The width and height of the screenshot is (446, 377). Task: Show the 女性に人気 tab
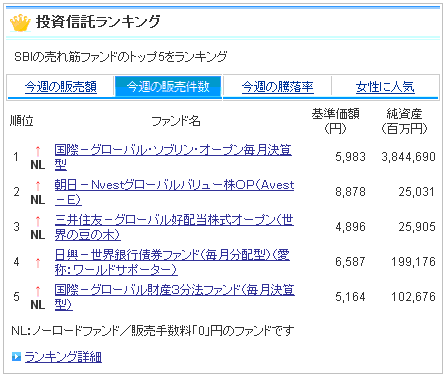(x=385, y=87)
